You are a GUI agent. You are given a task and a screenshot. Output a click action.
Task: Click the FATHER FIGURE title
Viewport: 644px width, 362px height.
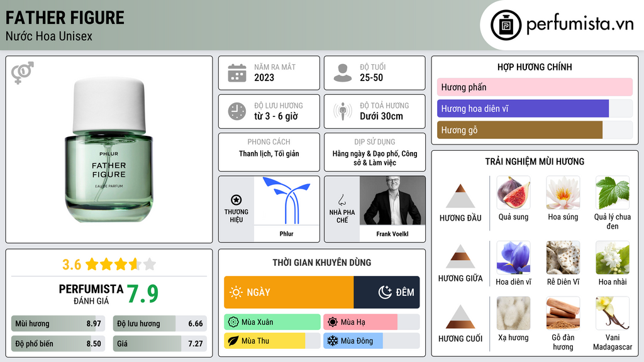(65, 18)
